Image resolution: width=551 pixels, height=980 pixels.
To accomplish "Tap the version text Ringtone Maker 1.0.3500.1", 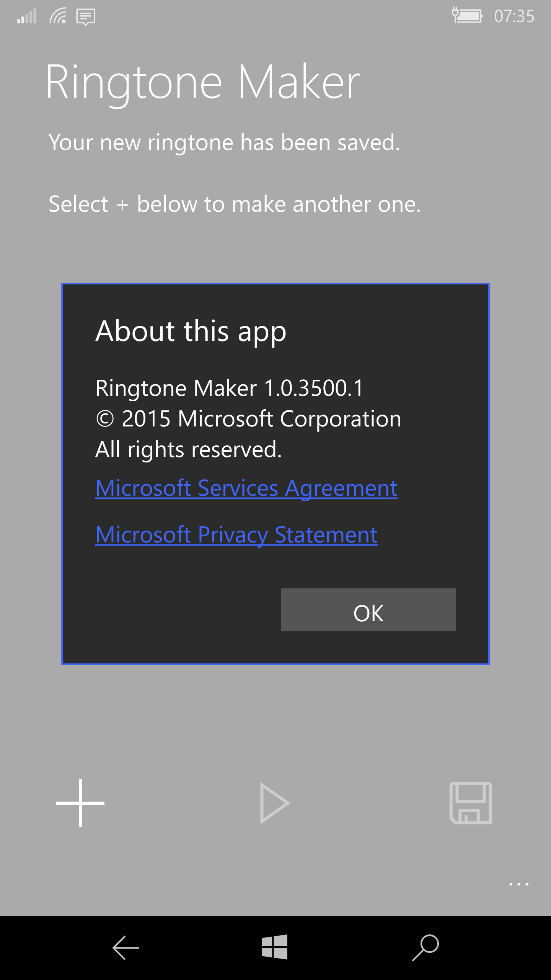I will (x=229, y=388).
